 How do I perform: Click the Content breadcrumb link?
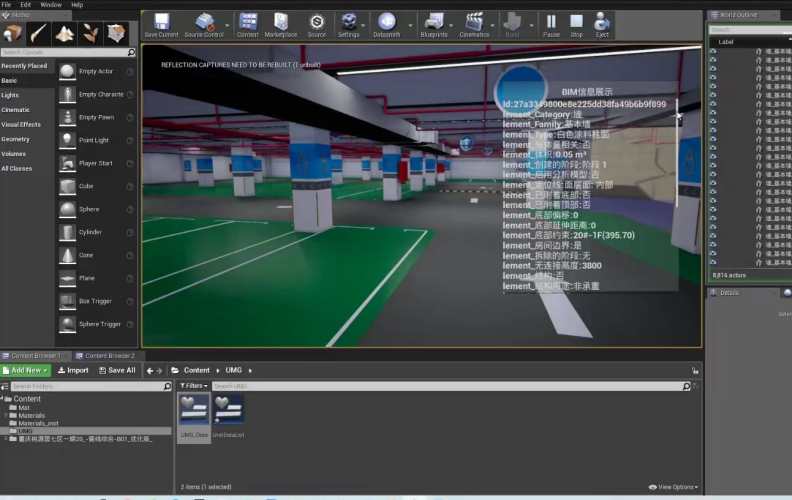[196, 371]
